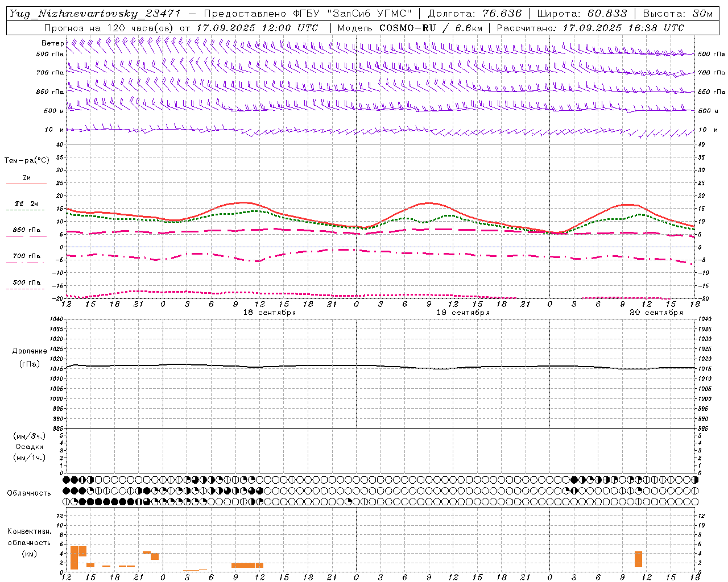728x582 pixels.
Task: Click the Облачность cloud cover label
Action: (29, 493)
